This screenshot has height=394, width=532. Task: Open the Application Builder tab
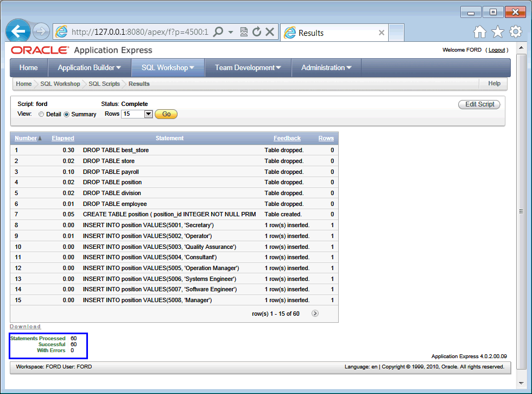click(x=90, y=67)
